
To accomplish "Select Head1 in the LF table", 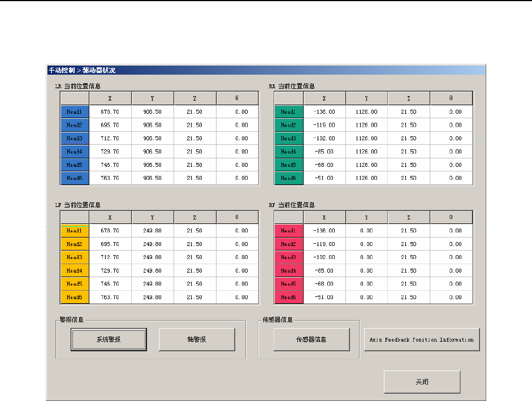I will click(x=75, y=231).
